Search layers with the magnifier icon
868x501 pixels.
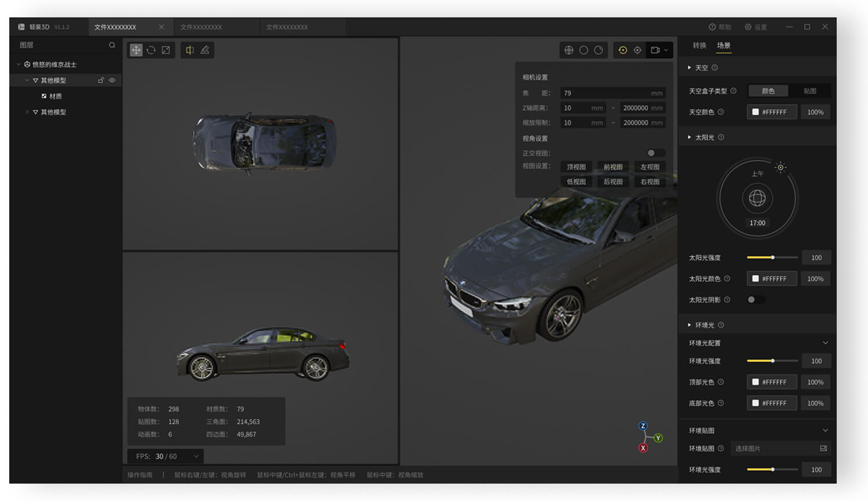112,45
